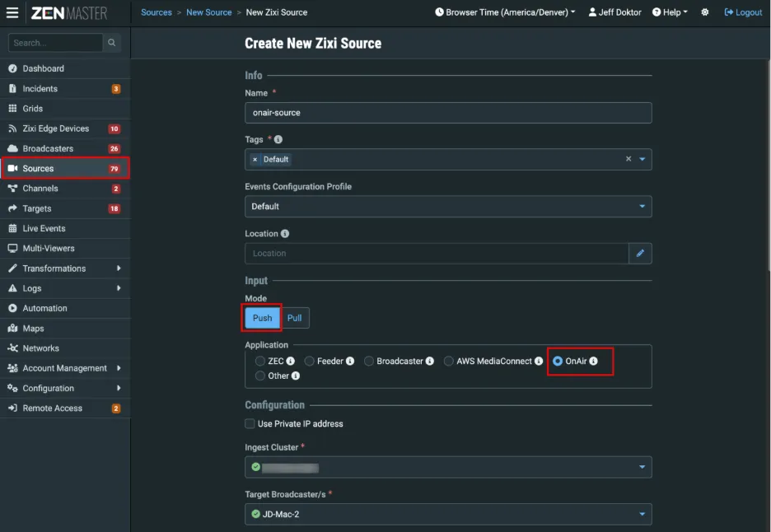Image resolution: width=771 pixels, height=532 pixels.
Task: Select the Broadcaster application radio button
Action: pos(369,361)
